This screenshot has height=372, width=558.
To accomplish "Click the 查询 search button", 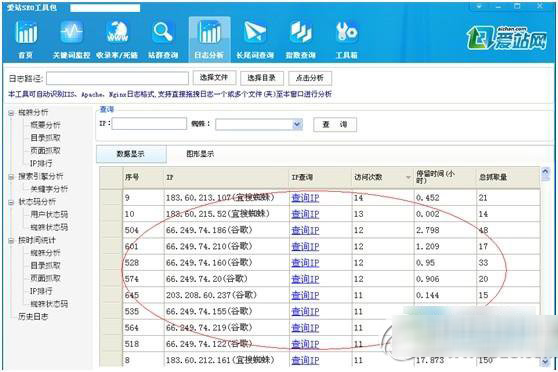I will (x=335, y=125).
